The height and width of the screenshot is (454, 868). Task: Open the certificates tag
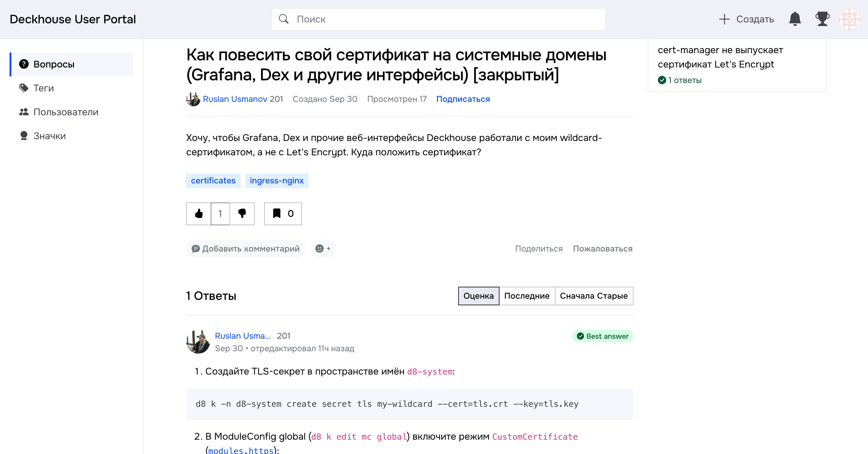click(x=213, y=181)
